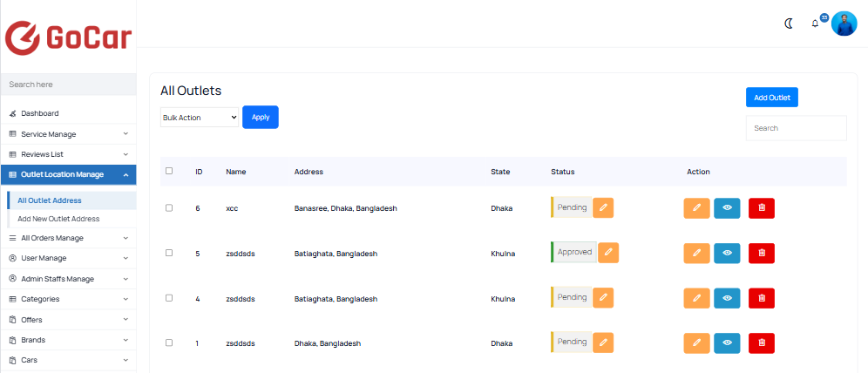This screenshot has width=868, height=373.
Task: View outlet ID 4 details eye icon
Action: 727,298
